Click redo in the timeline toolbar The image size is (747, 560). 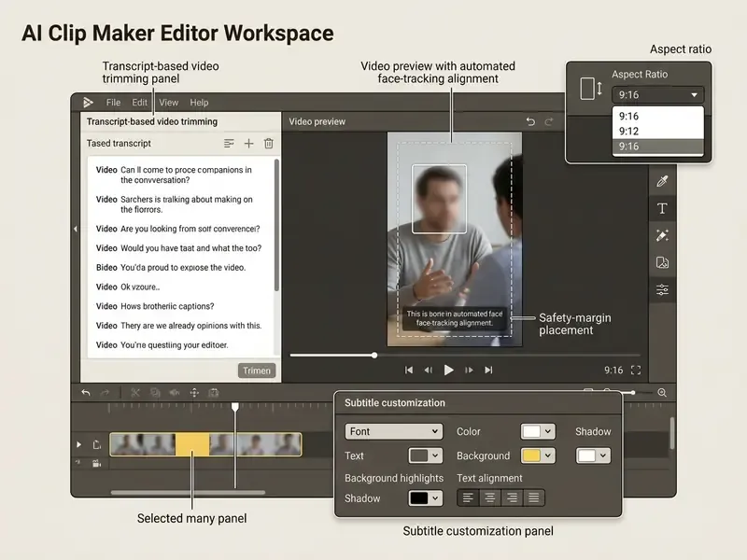click(105, 392)
